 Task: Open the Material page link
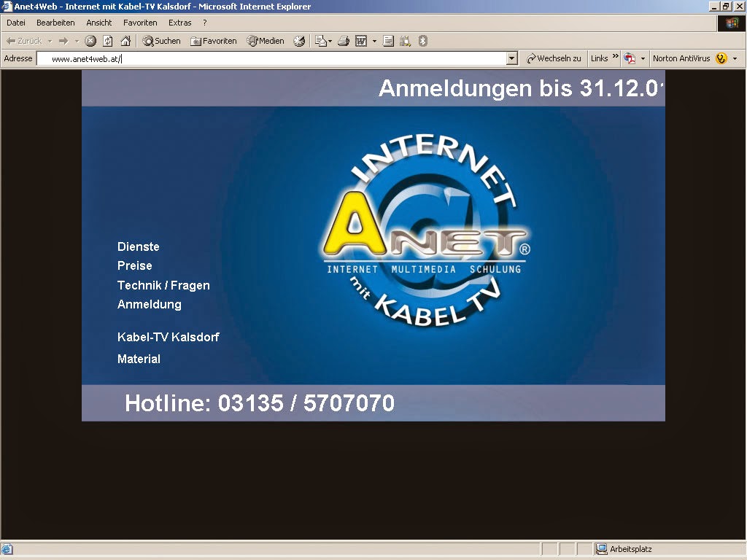click(x=139, y=359)
